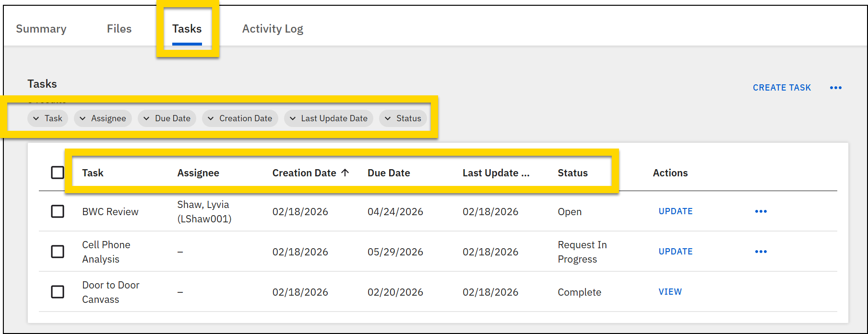
Task: Sort by the Creation Date column header
Action: coord(304,173)
